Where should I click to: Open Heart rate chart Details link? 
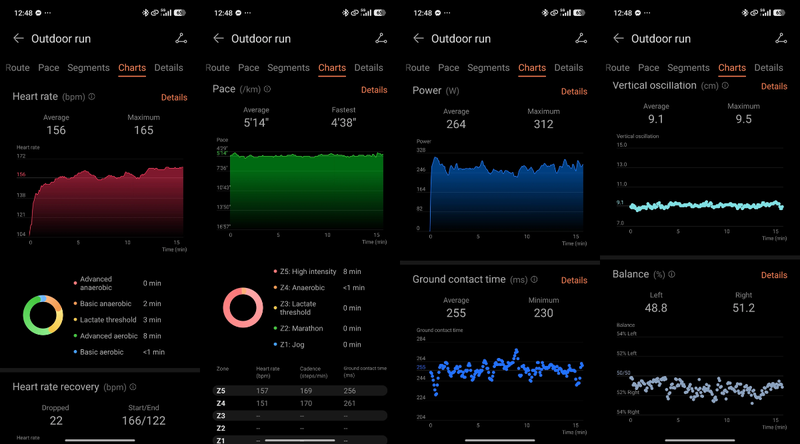click(174, 97)
